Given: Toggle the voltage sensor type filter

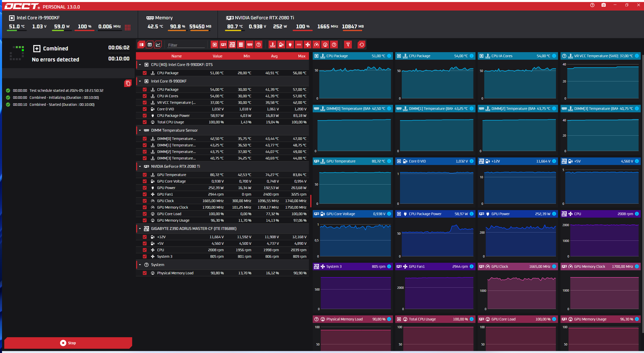Looking at the screenshot, I should pos(281,45).
